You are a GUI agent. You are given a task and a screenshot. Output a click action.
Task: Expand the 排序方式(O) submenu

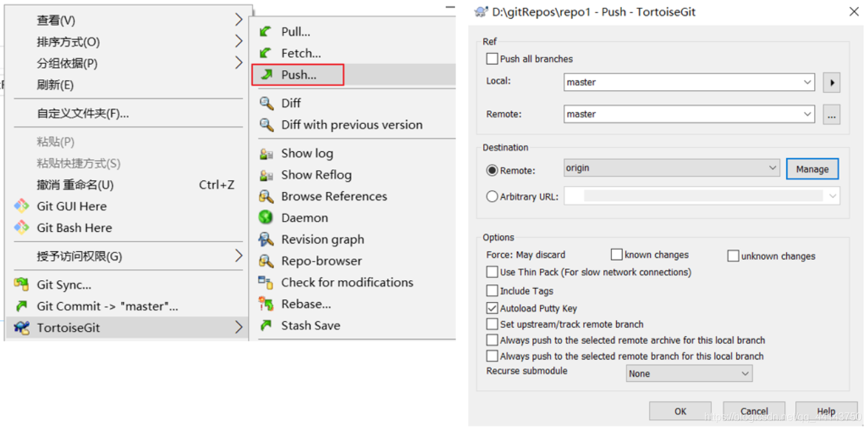[238, 41]
